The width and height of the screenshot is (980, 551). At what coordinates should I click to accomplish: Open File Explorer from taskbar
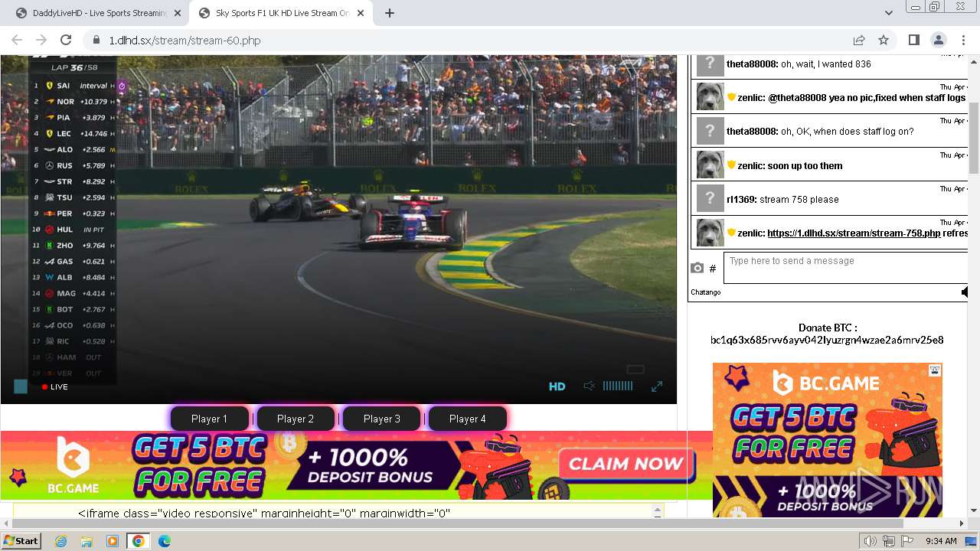87,541
